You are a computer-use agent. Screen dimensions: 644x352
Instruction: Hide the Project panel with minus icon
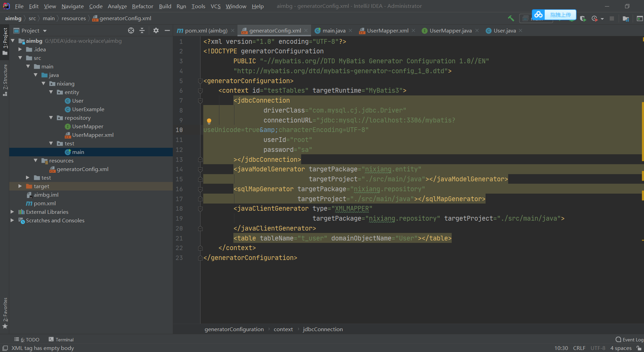tap(167, 30)
